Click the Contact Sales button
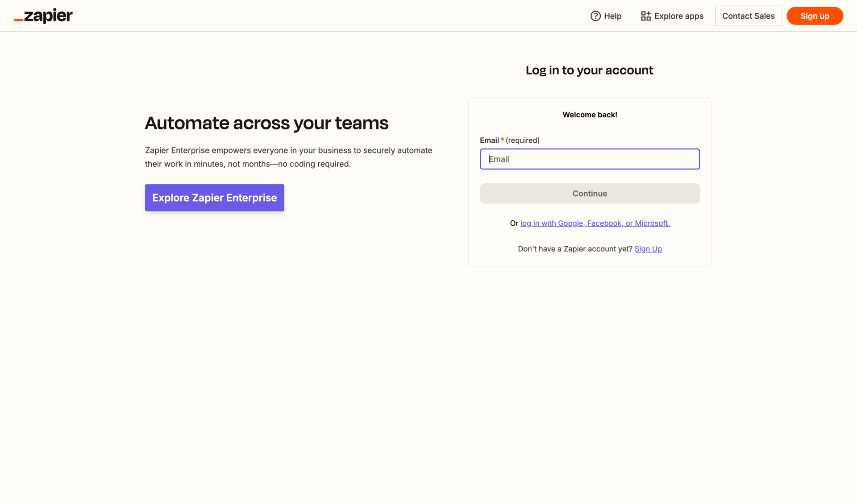Screen dimensions: 857x504 pos(748,16)
